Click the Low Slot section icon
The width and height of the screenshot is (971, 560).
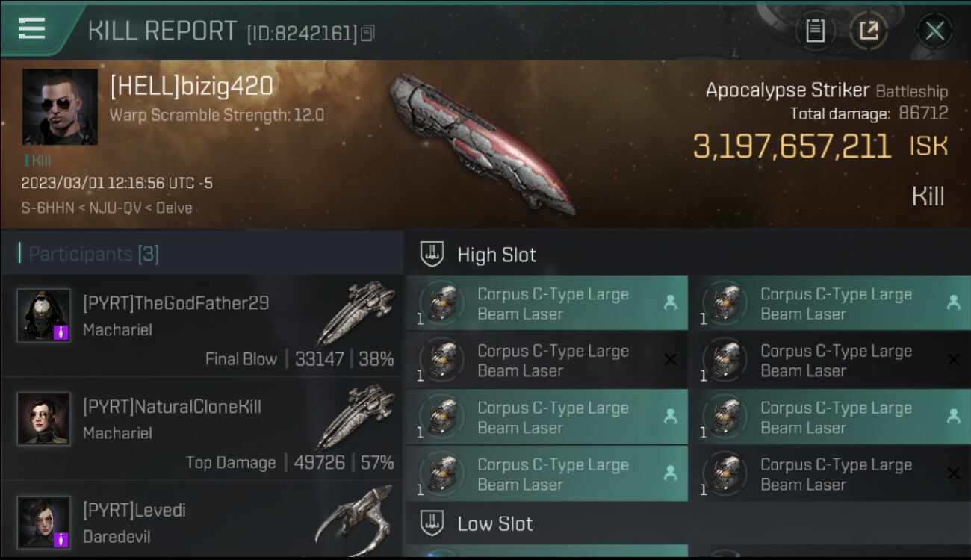432,523
